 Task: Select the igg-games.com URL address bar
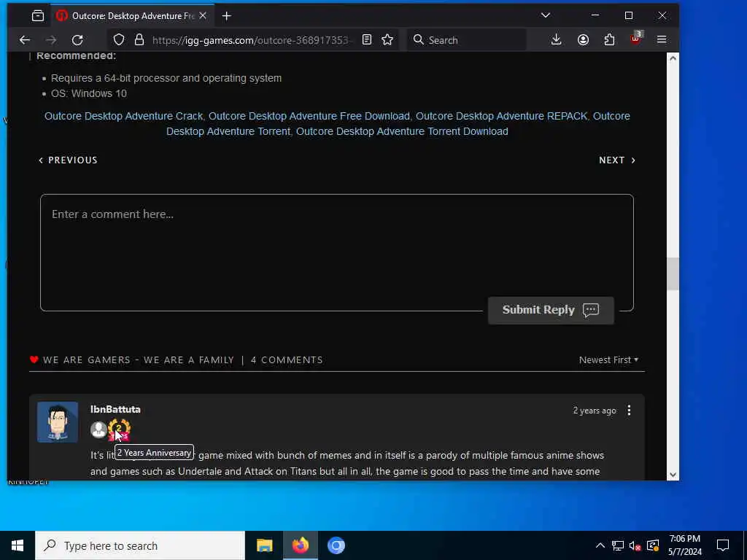[x=253, y=40]
